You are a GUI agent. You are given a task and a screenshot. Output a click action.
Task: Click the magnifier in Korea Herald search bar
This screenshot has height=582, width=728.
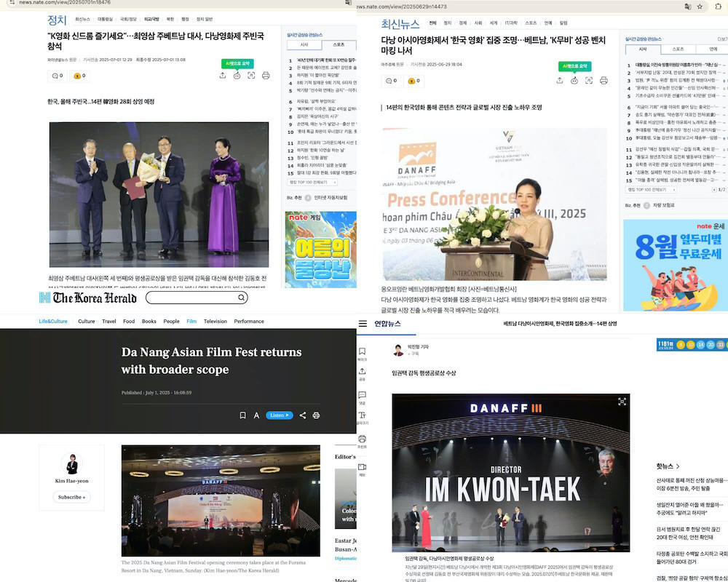coord(242,298)
